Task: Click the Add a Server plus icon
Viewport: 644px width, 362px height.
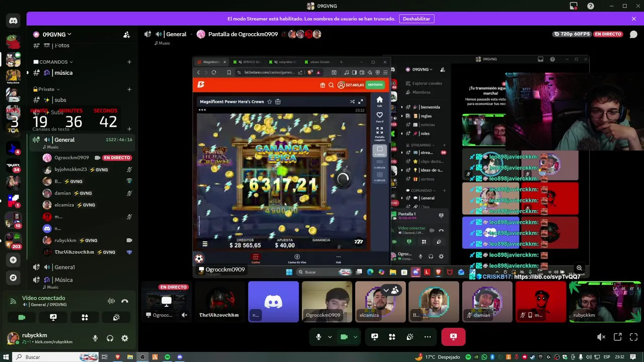Action: tap(13, 260)
